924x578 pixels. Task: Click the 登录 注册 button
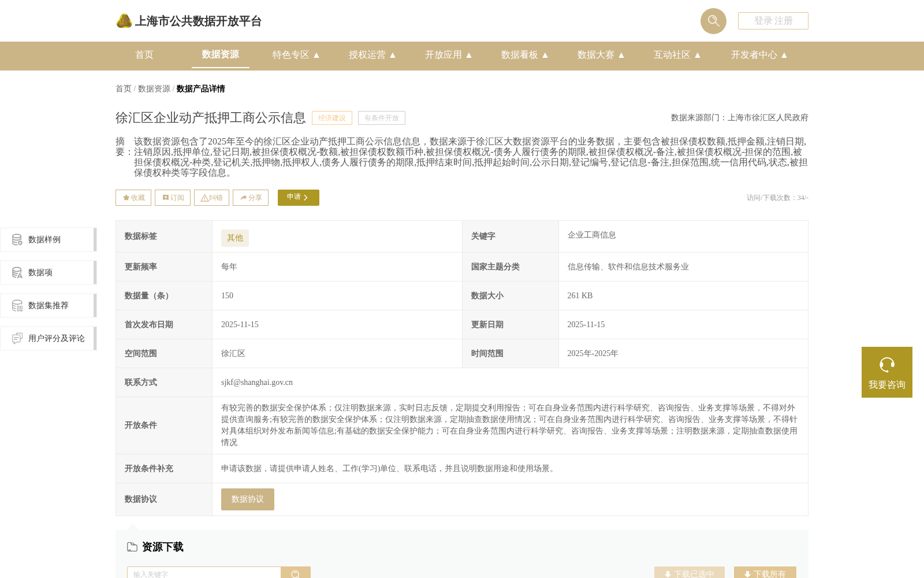(773, 21)
